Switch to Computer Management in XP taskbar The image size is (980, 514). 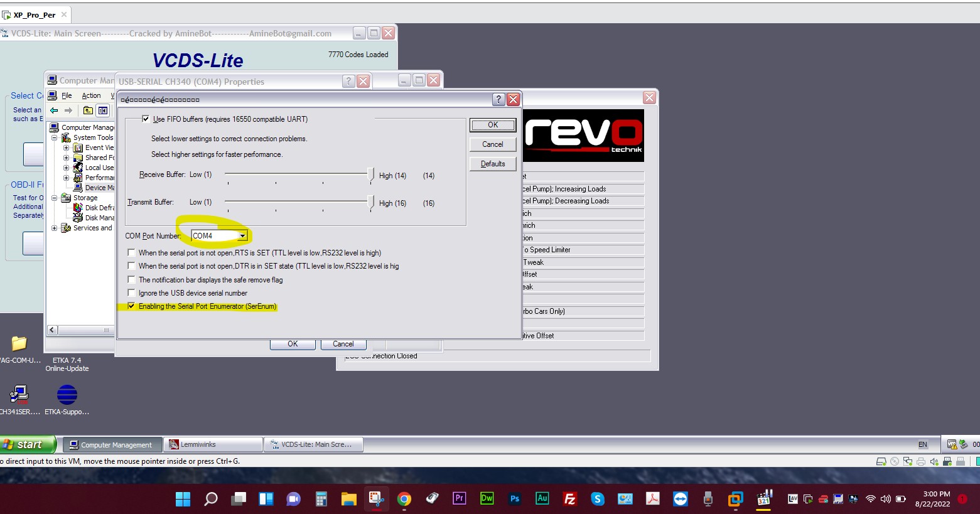[112, 444]
